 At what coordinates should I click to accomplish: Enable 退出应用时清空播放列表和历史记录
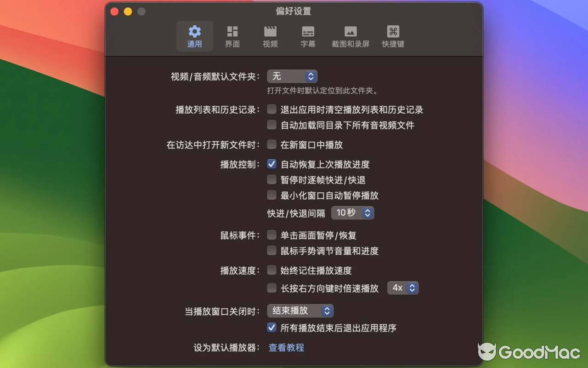[x=271, y=109]
